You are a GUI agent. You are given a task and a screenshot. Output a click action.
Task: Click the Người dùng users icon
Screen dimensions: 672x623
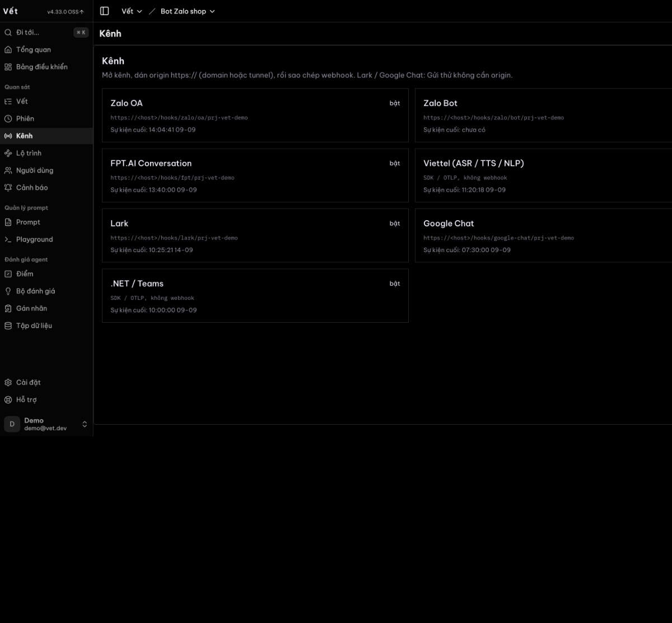coord(8,171)
